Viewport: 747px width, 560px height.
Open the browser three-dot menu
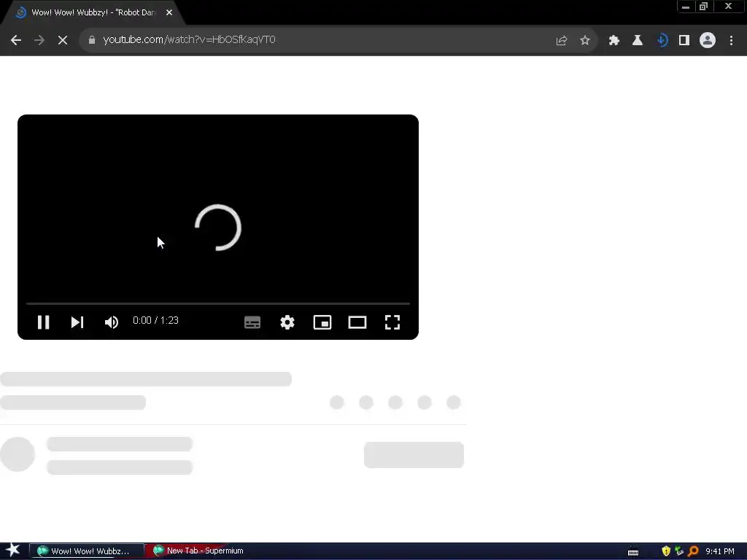731,40
